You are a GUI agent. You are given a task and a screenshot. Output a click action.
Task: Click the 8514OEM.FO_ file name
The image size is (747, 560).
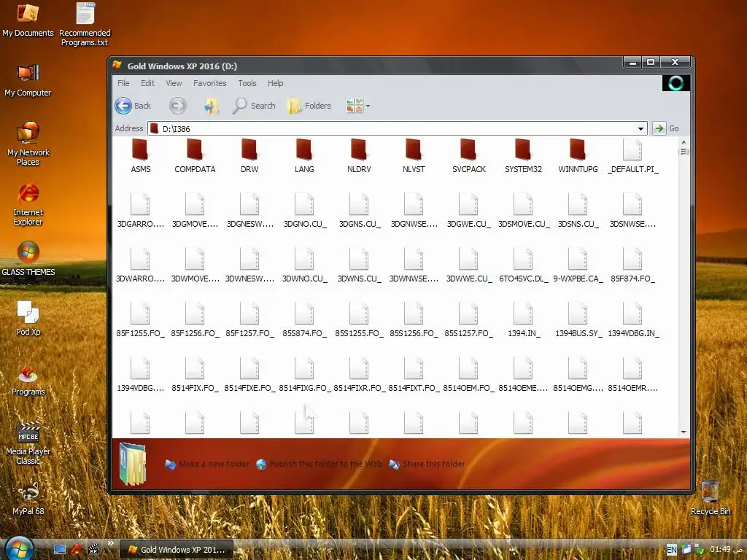468,388
